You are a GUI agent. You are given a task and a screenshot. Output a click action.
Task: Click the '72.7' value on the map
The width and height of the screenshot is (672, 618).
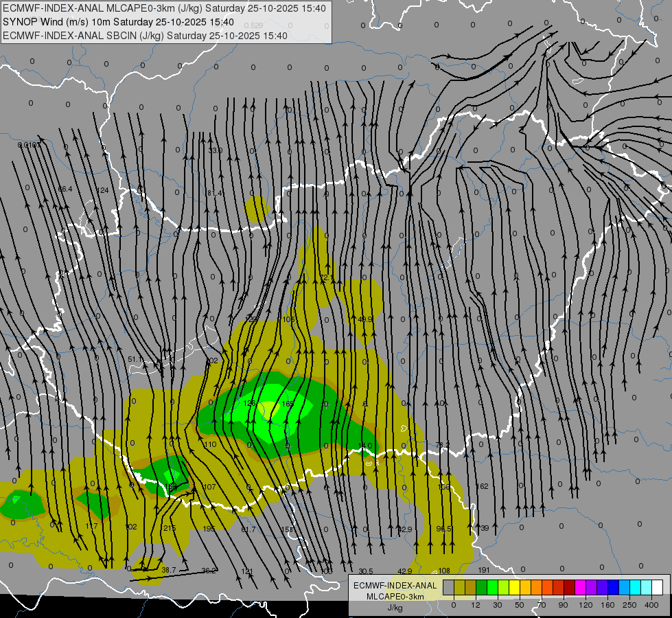(x=327, y=278)
